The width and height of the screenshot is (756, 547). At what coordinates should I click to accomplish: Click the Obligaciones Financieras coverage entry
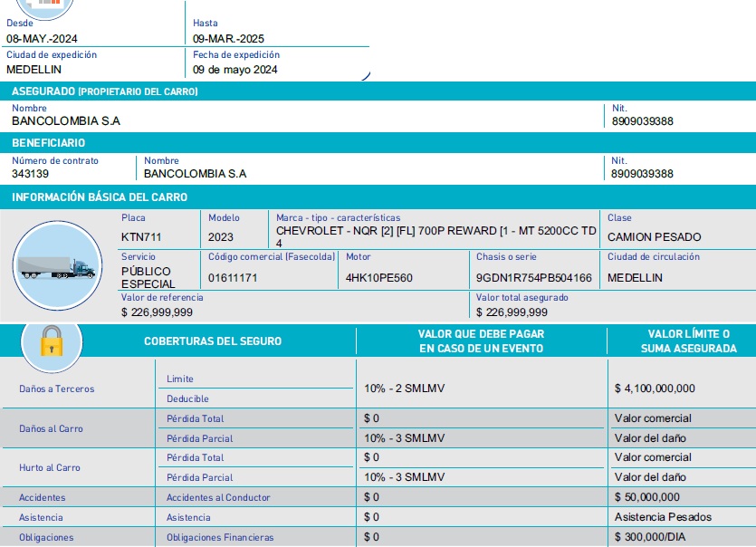coord(220,538)
